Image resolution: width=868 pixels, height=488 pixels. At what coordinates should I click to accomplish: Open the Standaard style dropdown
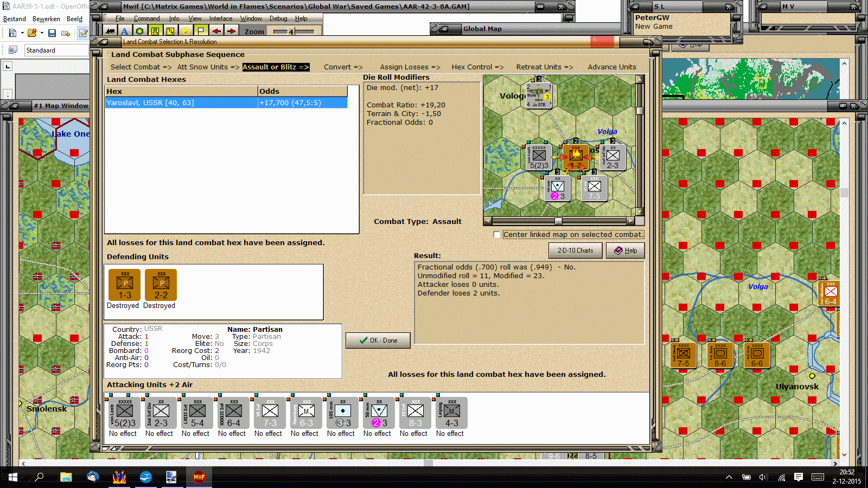56,50
